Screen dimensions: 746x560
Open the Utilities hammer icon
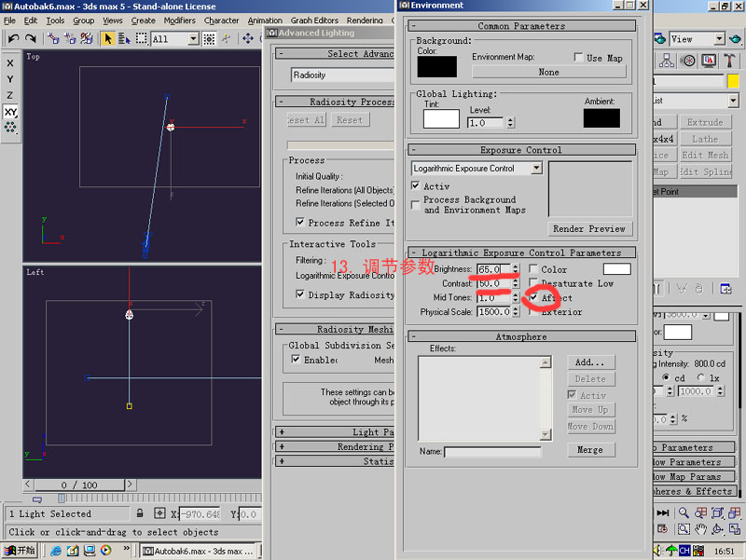(729, 61)
